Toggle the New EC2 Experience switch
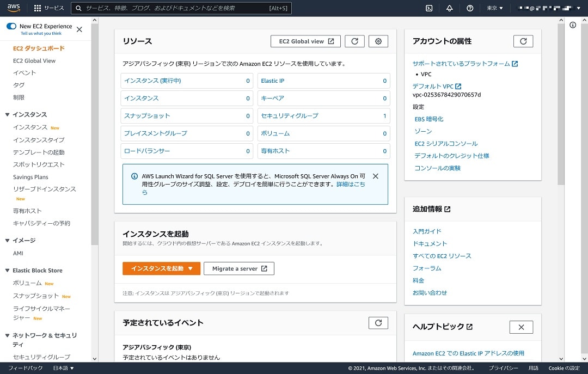The height and width of the screenshot is (374, 588). click(x=11, y=26)
